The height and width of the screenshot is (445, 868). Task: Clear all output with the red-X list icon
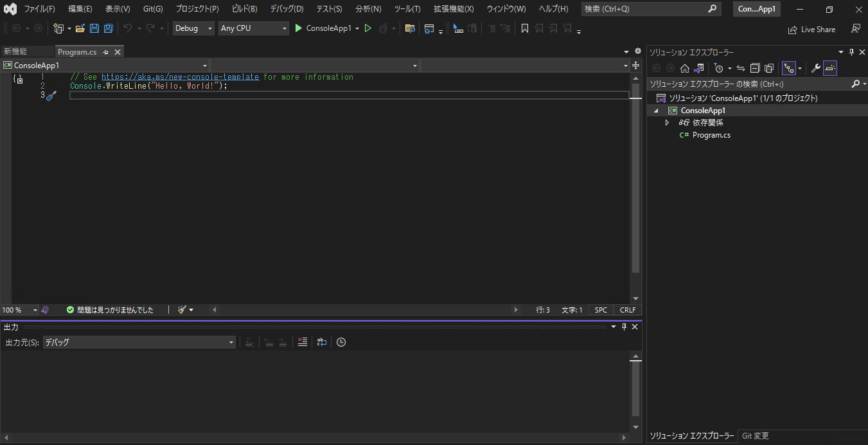tap(303, 342)
